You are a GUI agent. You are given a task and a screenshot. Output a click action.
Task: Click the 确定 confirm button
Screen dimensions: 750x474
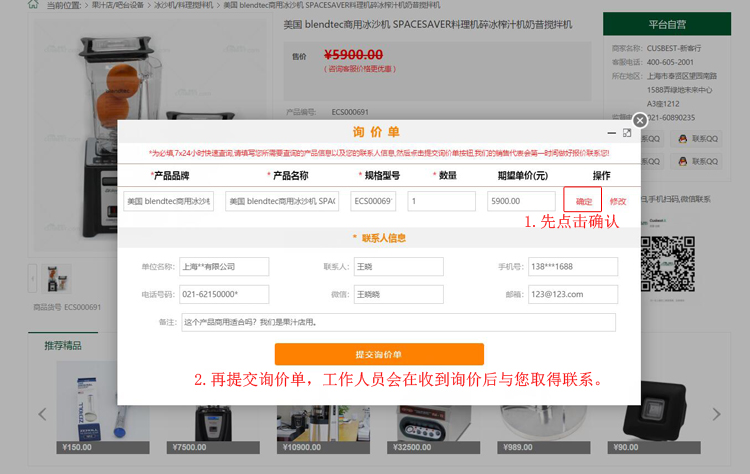point(583,199)
